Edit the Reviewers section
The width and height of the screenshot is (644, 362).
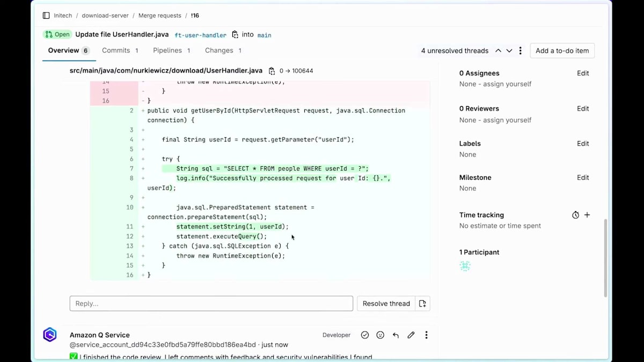tap(583, 108)
